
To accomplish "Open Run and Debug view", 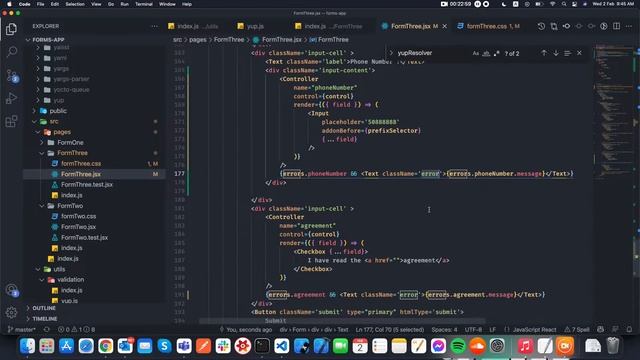I will coord(11,98).
